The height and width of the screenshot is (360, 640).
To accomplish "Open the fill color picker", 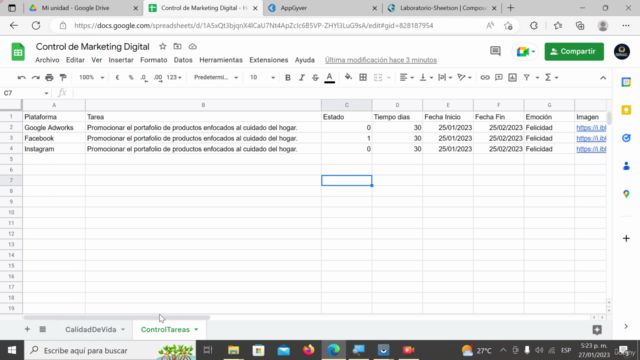I will [348, 77].
